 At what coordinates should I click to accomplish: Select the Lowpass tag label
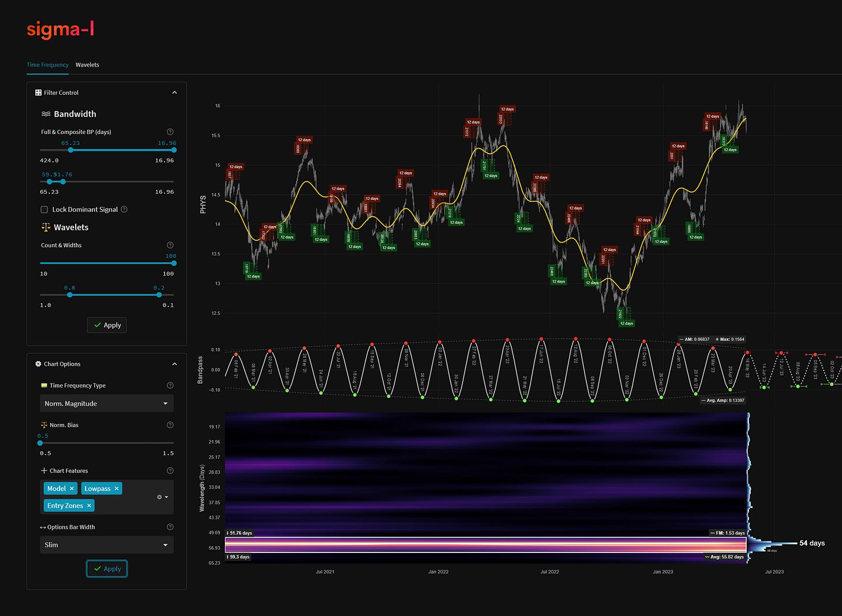pos(97,488)
